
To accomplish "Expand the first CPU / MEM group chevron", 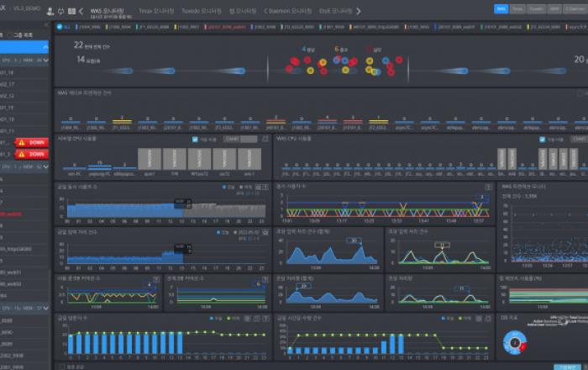I will click(45, 60).
